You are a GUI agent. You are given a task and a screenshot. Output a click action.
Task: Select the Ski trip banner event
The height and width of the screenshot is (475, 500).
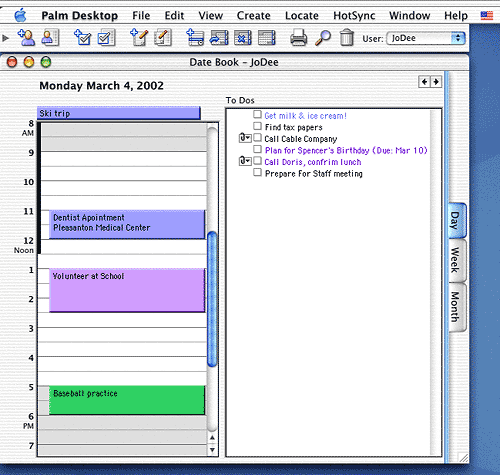(119, 113)
